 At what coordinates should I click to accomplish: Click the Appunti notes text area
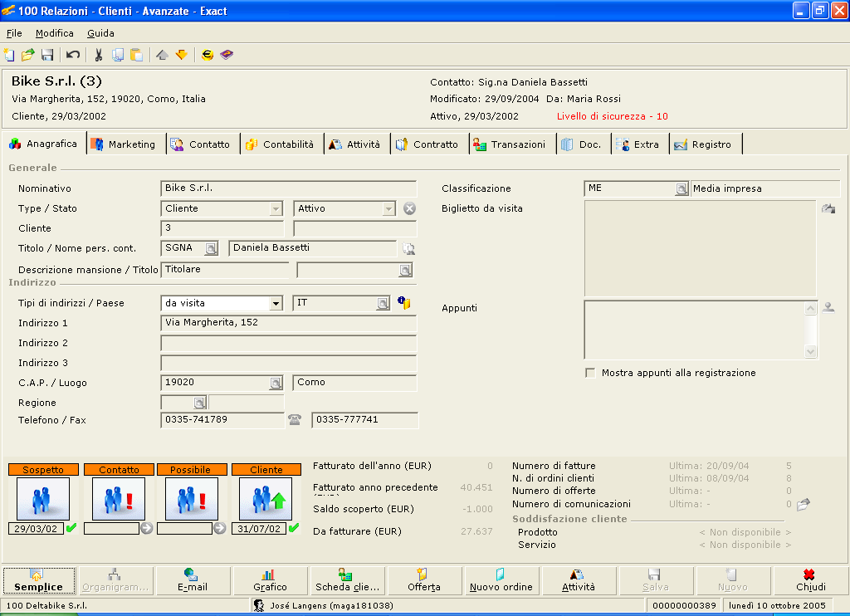click(x=695, y=330)
